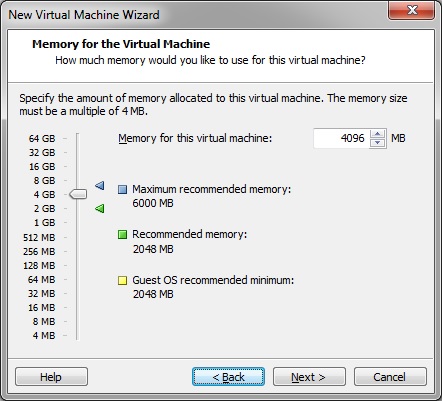
Task: Click the blue maximum recommended memory arrow marker
Action: click(100, 186)
